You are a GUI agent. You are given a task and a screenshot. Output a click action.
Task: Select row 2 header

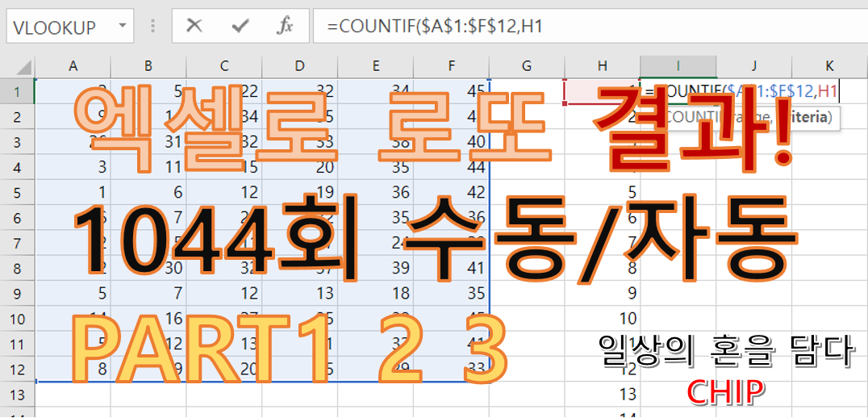tap(17, 117)
